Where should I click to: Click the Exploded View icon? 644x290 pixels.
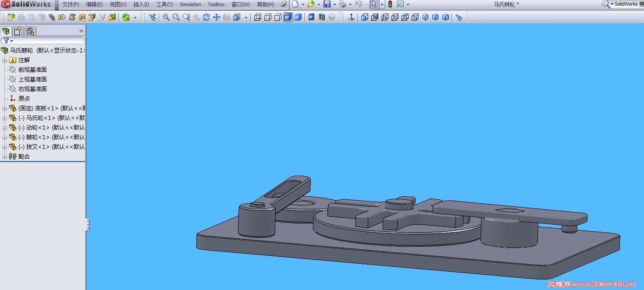(92, 17)
